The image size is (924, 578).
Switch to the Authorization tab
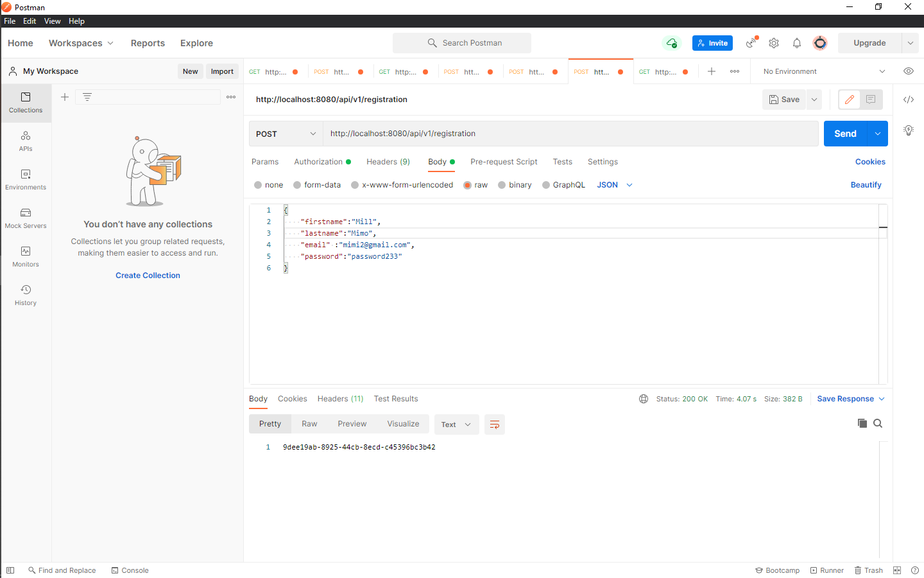tap(322, 162)
